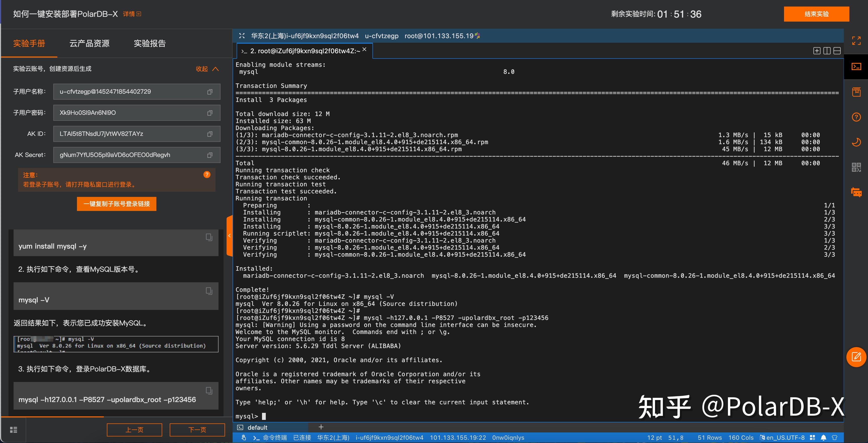Switch to the 云产品资源 tab
The width and height of the screenshot is (868, 443).
[x=89, y=43]
